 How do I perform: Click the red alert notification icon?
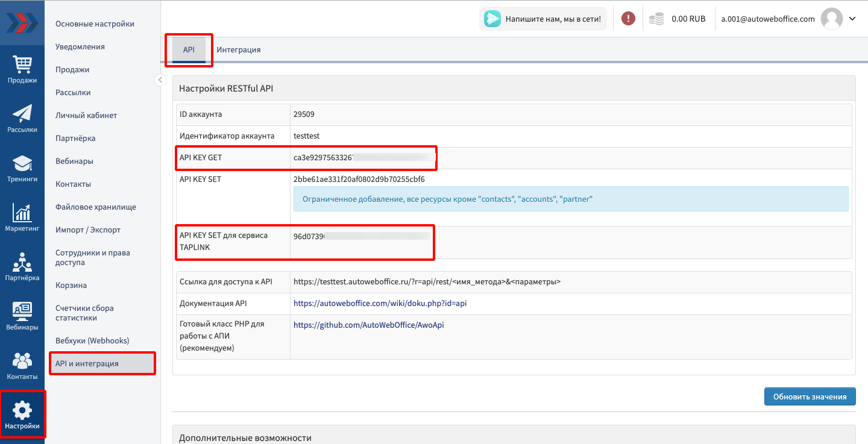(628, 19)
